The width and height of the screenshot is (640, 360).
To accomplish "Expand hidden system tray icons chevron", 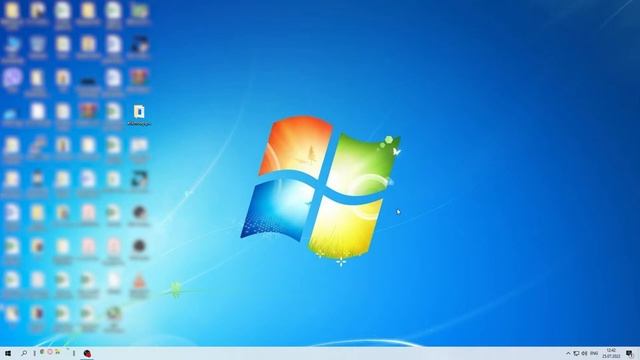I will 568,353.
